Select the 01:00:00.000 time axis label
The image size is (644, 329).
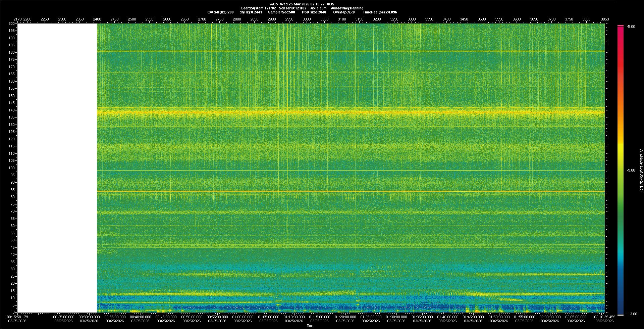pos(243,317)
